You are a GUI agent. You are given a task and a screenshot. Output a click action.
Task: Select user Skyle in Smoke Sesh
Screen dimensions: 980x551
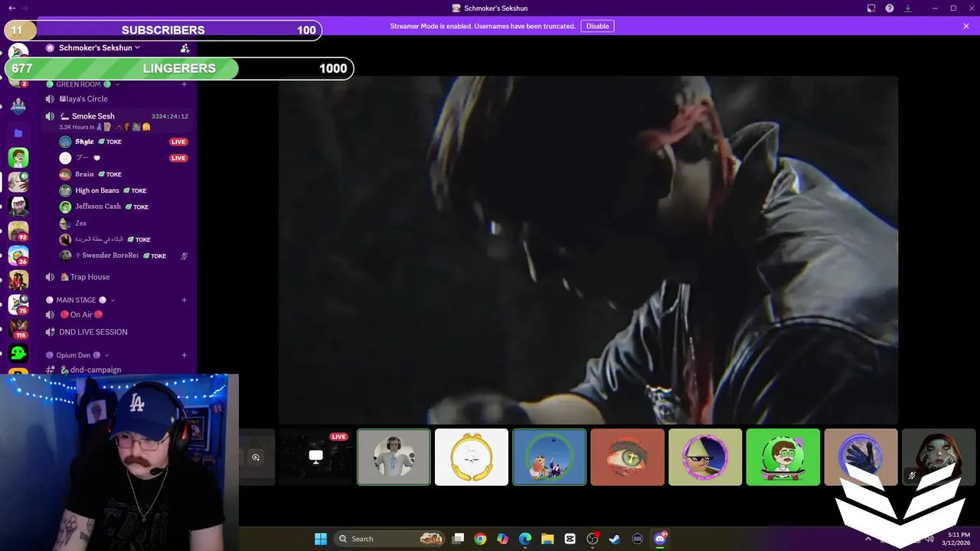pyautogui.click(x=84, y=142)
